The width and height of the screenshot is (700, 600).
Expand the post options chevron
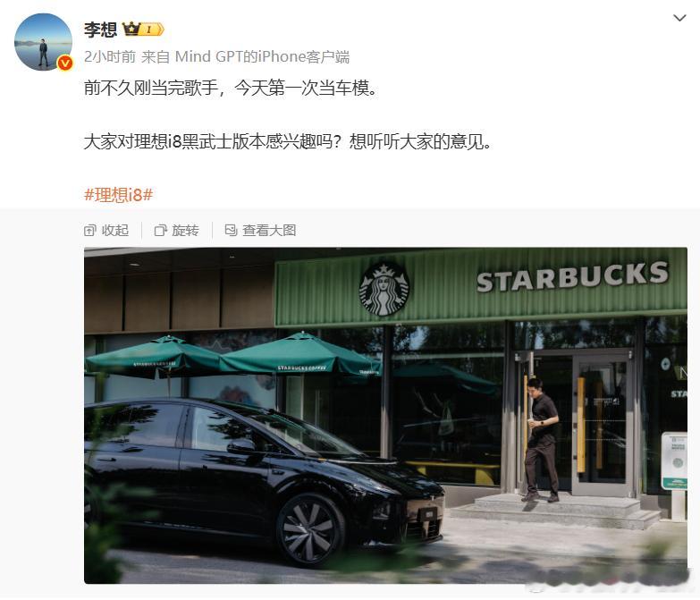click(679, 18)
